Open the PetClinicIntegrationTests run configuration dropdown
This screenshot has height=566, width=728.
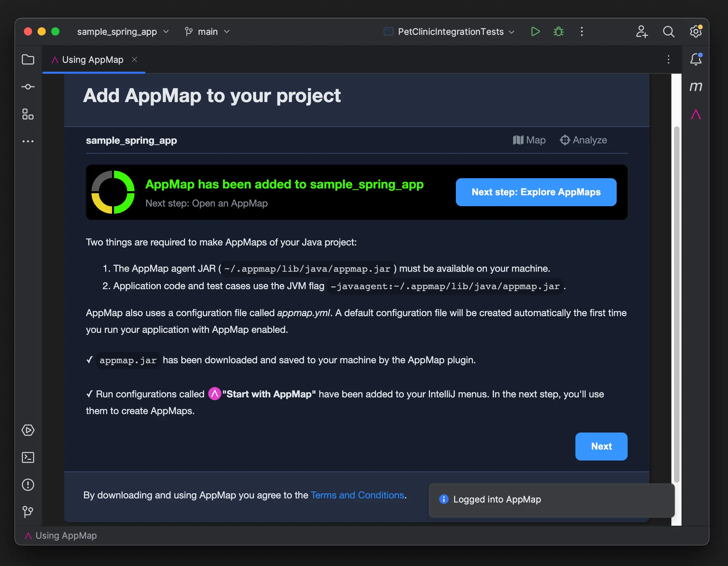(x=449, y=32)
